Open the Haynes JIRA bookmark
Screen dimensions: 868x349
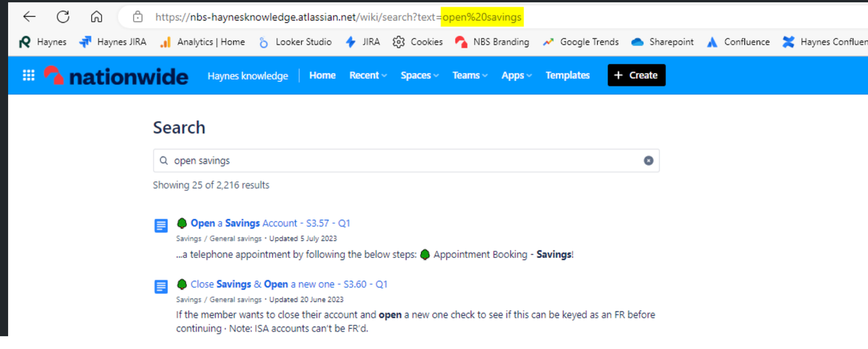113,42
